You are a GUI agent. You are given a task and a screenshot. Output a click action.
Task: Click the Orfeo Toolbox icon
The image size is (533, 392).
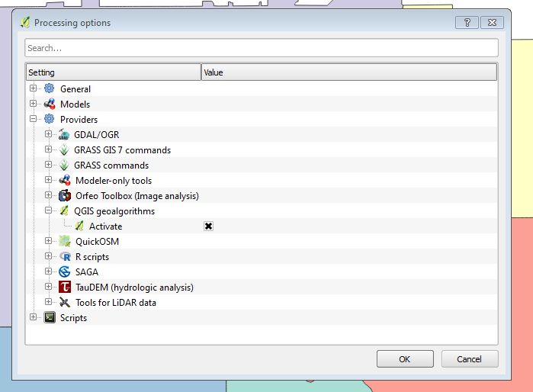coord(65,195)
